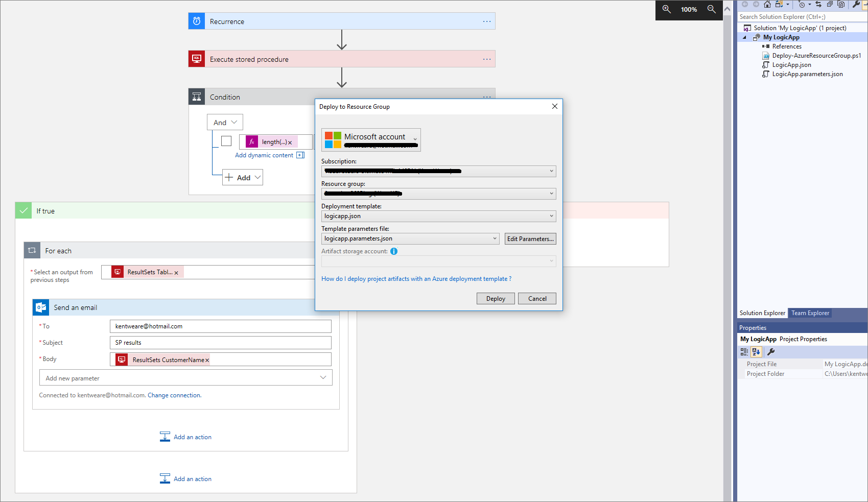This screenshot has width=868, height=502.
Task: Open Microsoft account selector dropdown
Action: [371, 140]
